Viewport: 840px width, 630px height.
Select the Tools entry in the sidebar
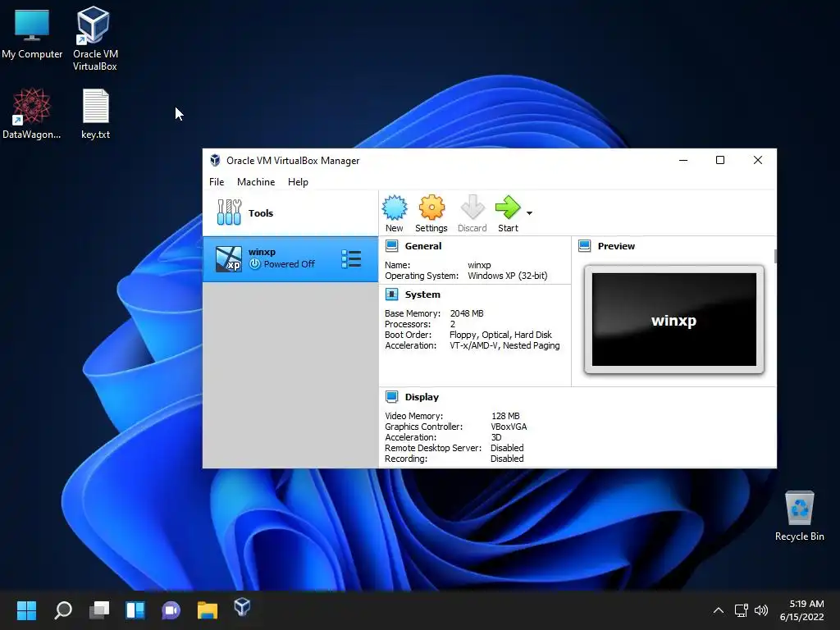tap(290, 213)
